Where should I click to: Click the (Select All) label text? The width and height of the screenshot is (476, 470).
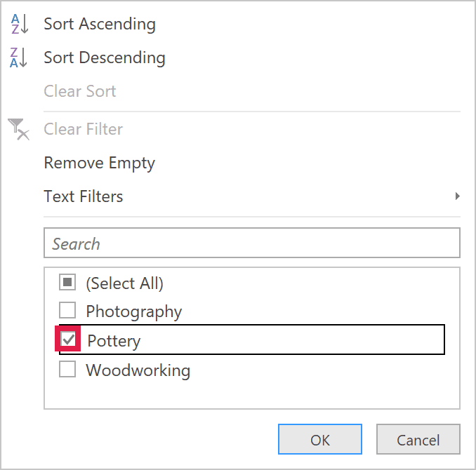click(125, 283)
